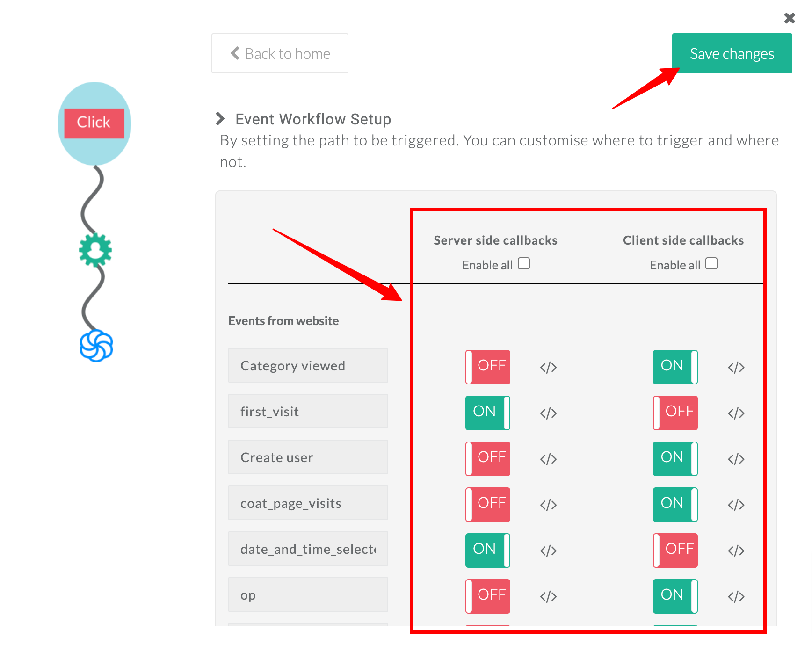
Task: Open server-side code editor for date_and_time_selected
Action: pyautogui.click(x=548, y=551)
